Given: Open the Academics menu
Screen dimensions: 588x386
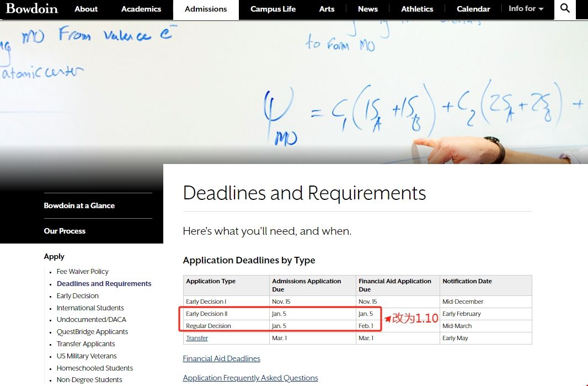Looking at the screenshot, I should (x=141, y=9).
